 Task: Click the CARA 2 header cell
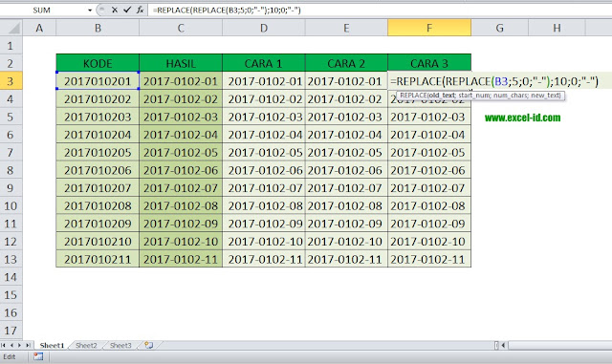pos(346,63)
